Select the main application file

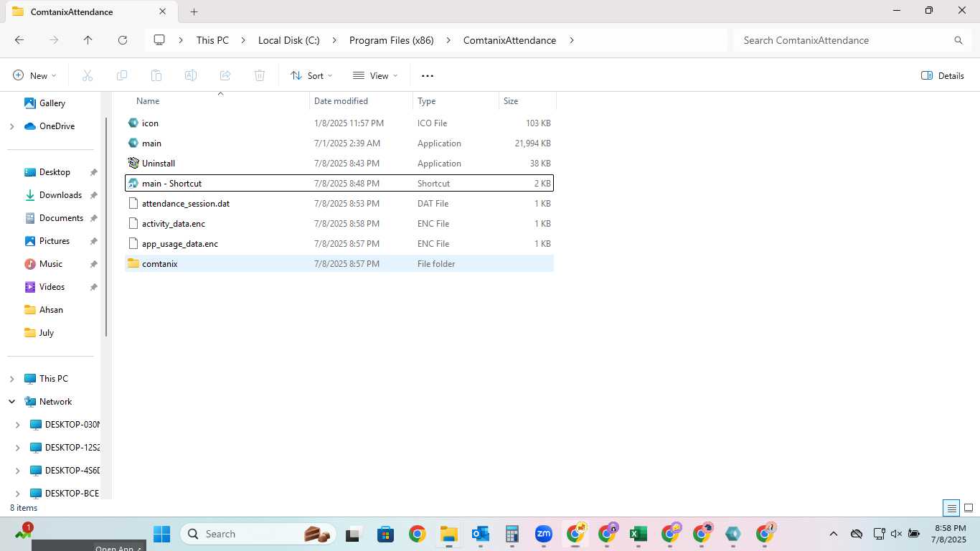pos(339,143)
